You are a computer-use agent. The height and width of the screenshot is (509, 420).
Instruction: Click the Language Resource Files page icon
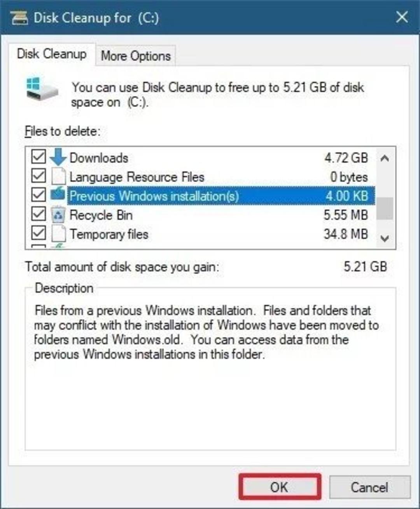[58, 177]
